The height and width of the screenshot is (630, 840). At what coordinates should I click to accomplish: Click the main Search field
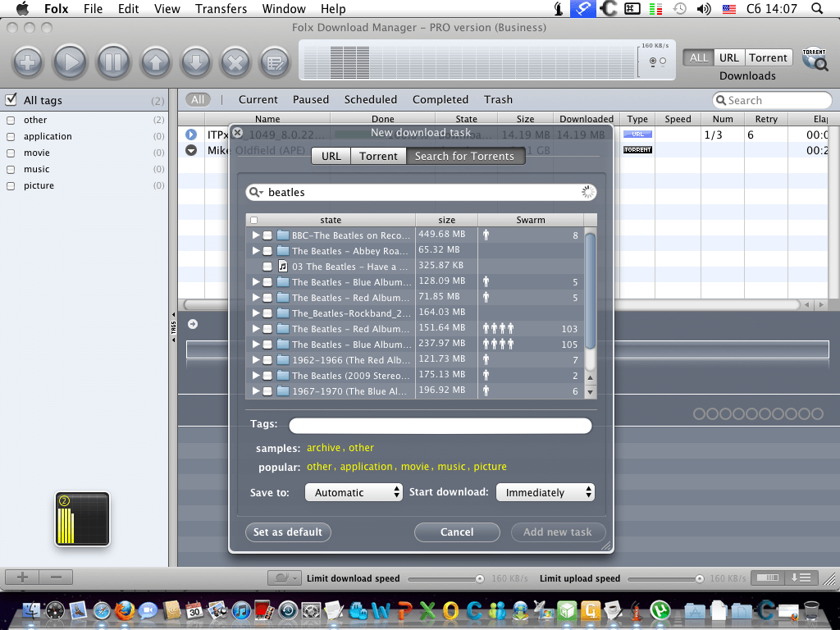(x=772, y=100)
